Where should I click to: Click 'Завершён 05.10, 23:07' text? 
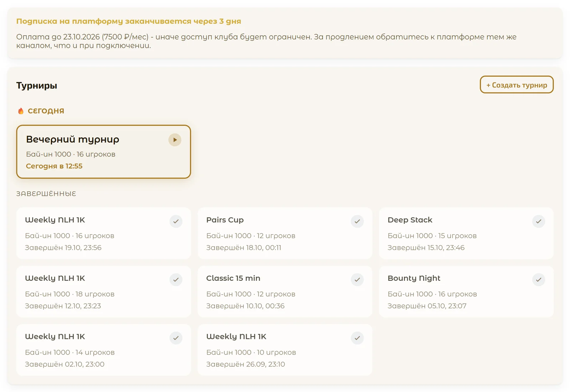(427, 306)
